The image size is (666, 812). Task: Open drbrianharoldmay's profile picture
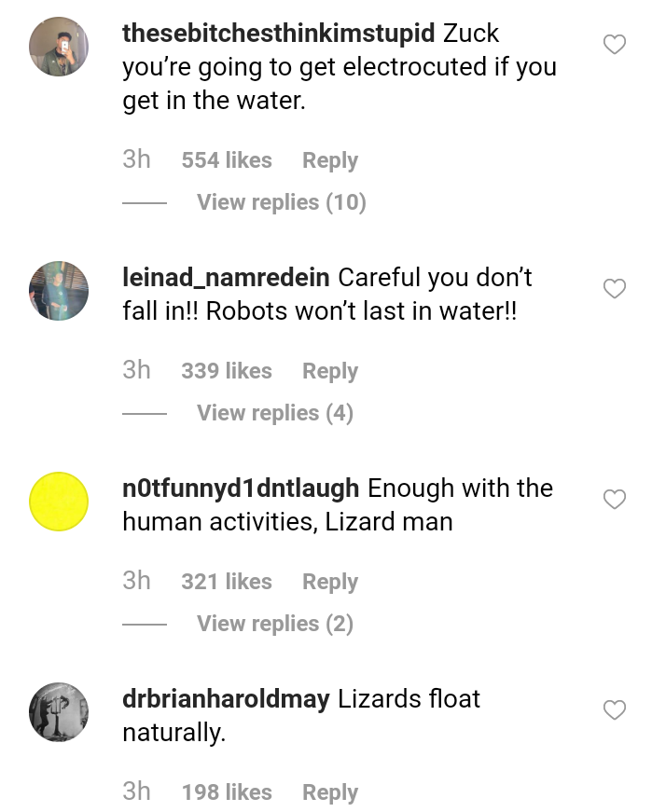tap(59, 712)
